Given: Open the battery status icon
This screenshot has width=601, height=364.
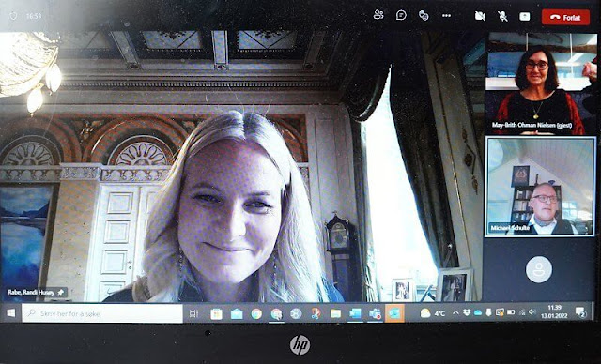Looking at the screenshot, I should pyautogui.click(x=511, y=312).
